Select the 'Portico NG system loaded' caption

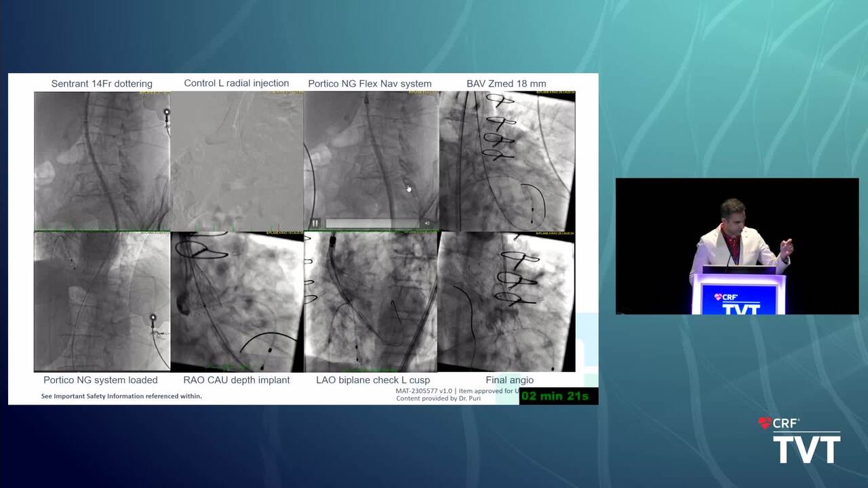click(x=100, y=380)
